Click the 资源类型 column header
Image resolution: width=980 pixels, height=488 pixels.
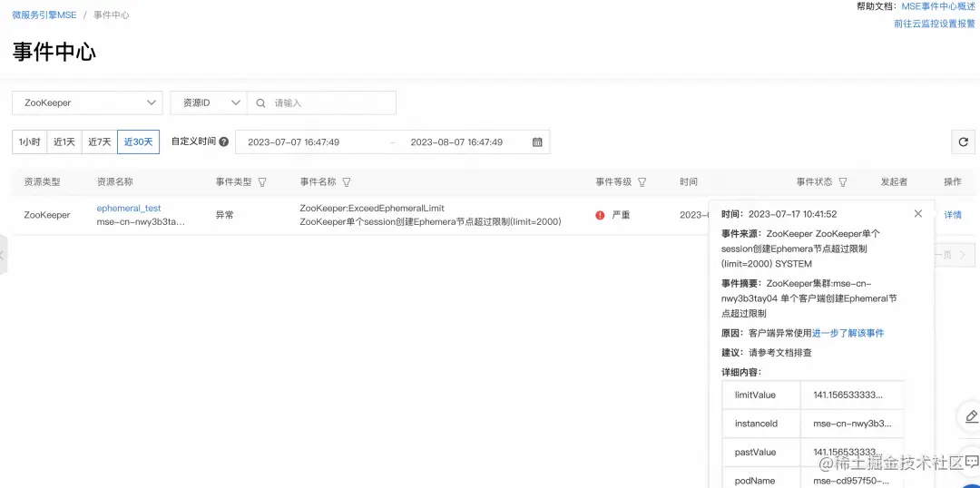click(43, 181)
